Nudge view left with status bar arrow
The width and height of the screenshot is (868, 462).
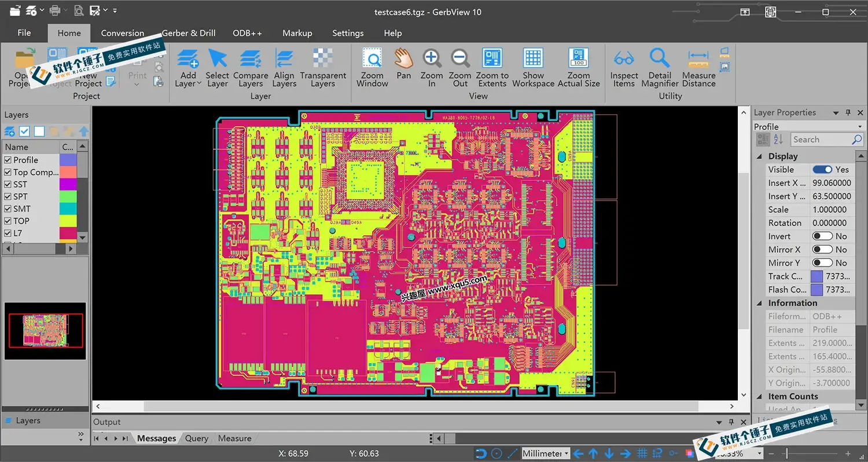[578, 453]
